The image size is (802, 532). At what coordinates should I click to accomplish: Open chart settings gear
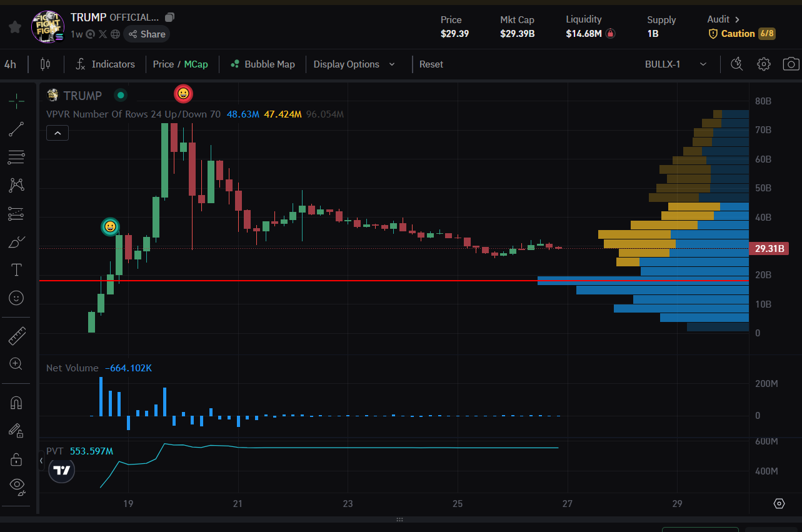click(x=763, y=64)
